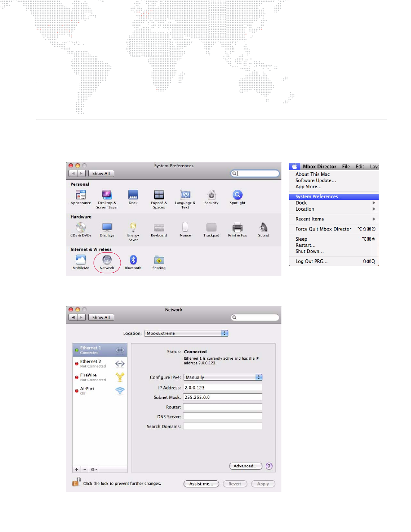This screenshot has width=411, height=532.
Task: Click the Apple menu icon
Action: click(295, 166)
